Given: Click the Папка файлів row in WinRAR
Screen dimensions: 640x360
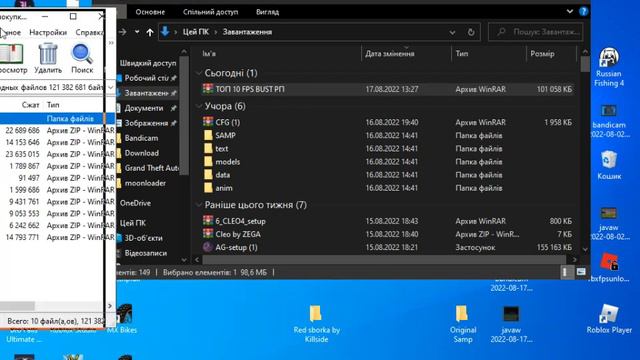Looking at the screenshot, I should (x=53, y=118).
